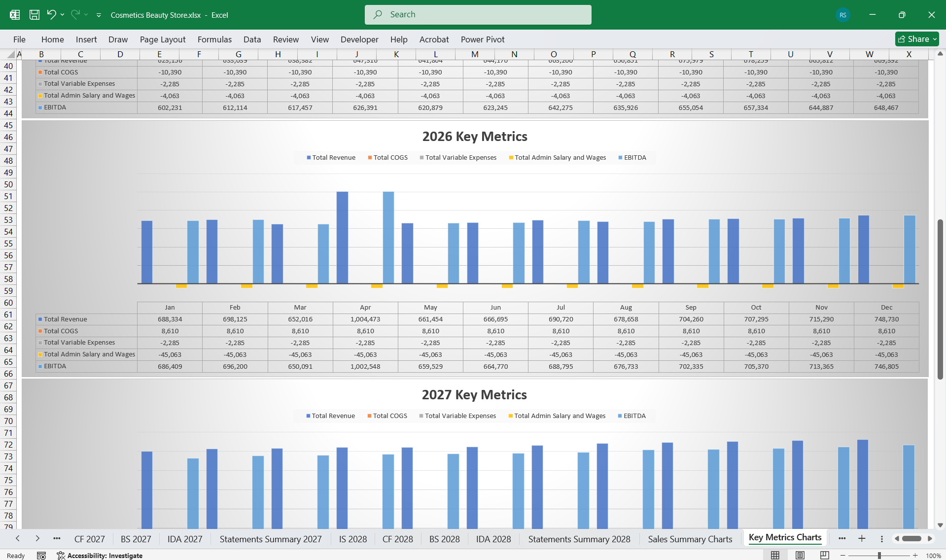Open the Sales Summary Charts sheet
Viewport: 946px width, 560px height.
click(690, 539)
